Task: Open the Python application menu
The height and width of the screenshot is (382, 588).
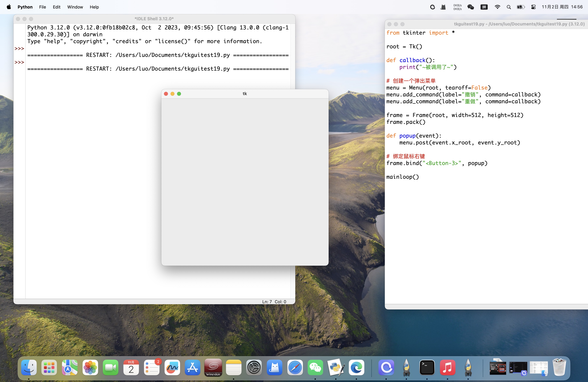Action: 25,7
